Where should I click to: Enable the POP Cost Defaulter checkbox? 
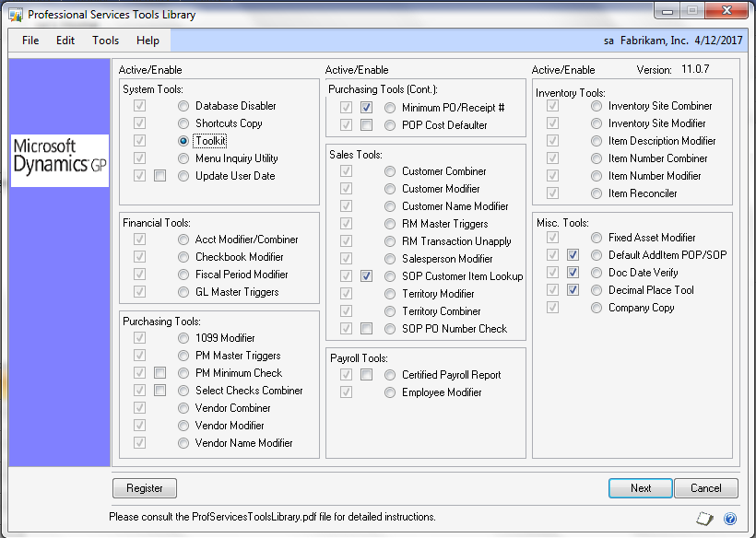[x=366, y=125]
